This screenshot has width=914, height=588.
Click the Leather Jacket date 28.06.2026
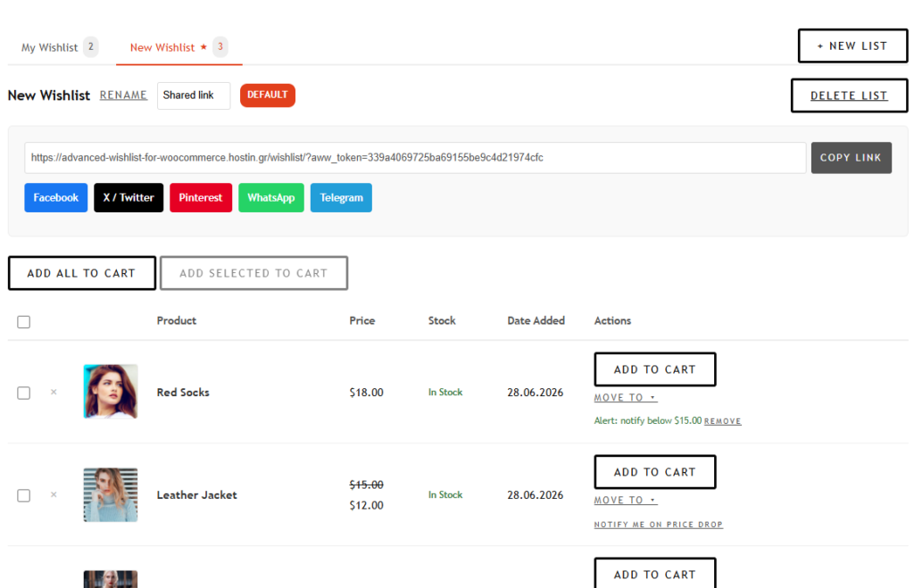536,495
